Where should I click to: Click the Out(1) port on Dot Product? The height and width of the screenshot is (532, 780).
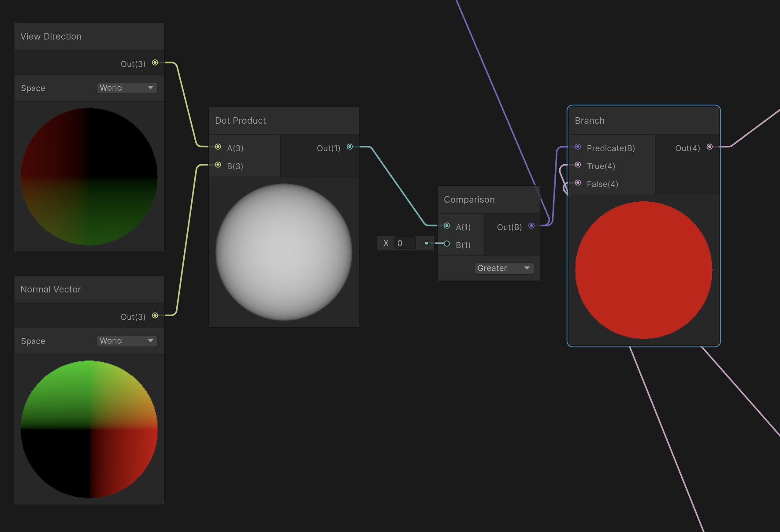pos(349,147)
